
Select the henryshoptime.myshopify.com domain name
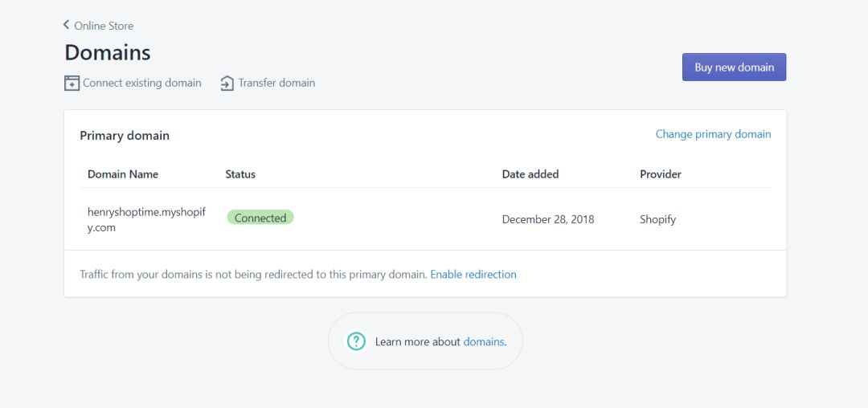(147, 219)
